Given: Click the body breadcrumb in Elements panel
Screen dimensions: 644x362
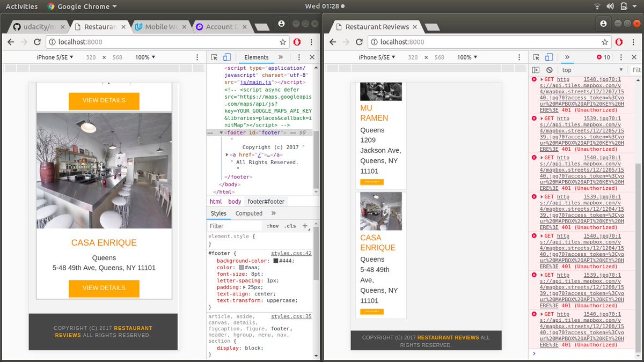Looking at the screenshot, I should click(235, 202).
